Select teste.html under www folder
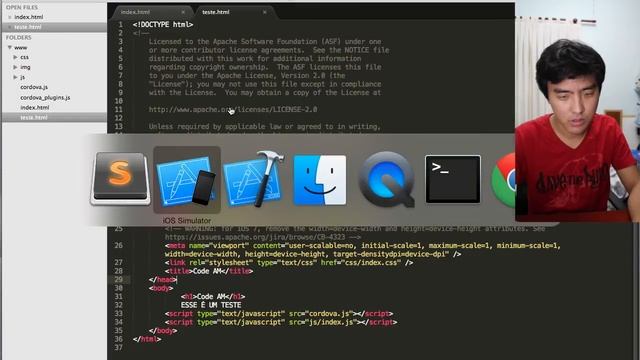The image size is (640, 360). tap(34, 118)
